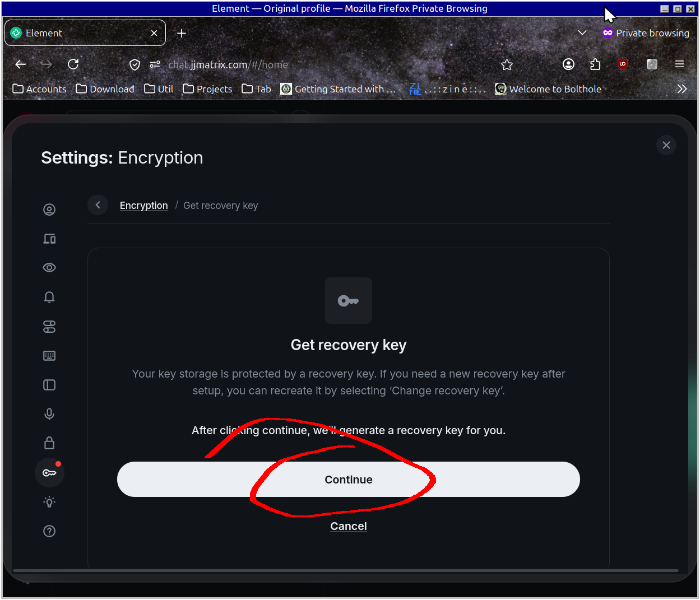Open the Keyboard settings tab icon

tap(49, 356)
